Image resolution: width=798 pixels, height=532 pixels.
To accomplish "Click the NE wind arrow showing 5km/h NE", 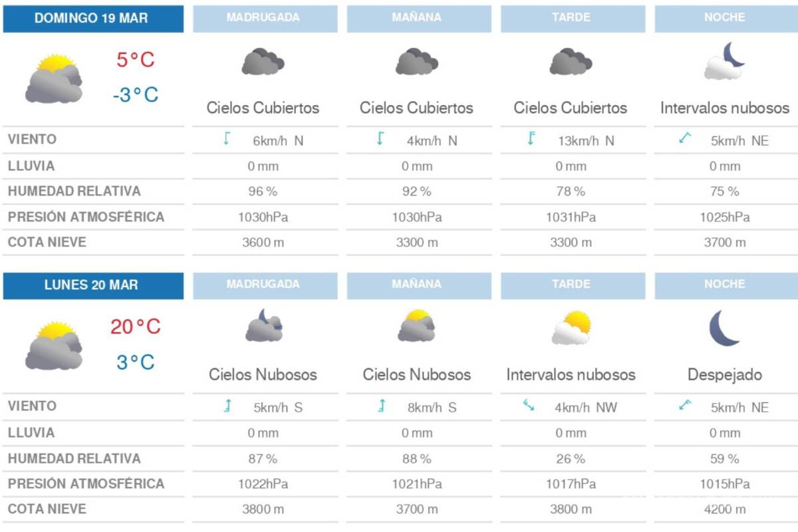I will pos(686,139).
